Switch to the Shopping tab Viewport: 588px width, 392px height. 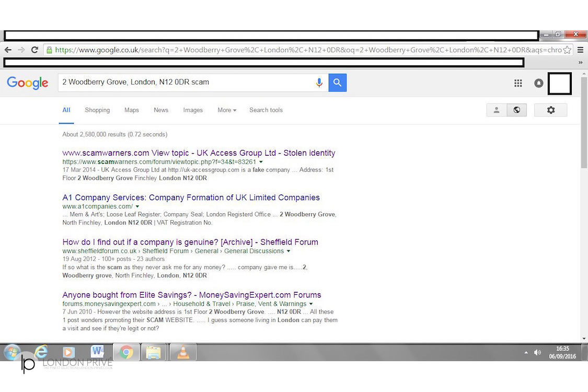point(97,110)
